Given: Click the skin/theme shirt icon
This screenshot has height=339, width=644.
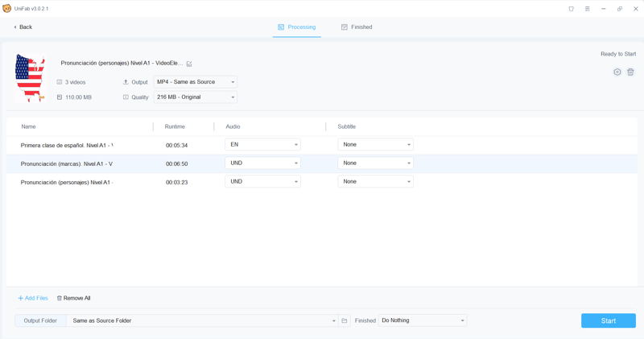Looking at the screenshot, I should [x=572, y=9].
